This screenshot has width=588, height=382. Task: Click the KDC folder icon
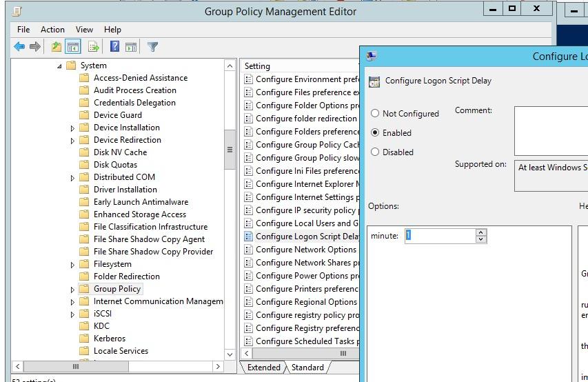coord(84,325)
